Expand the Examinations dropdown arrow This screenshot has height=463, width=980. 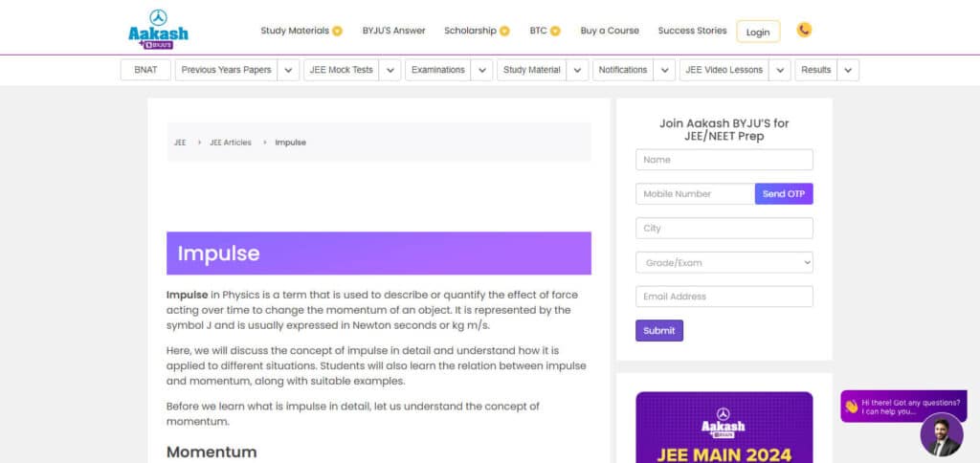coord(482,70)
